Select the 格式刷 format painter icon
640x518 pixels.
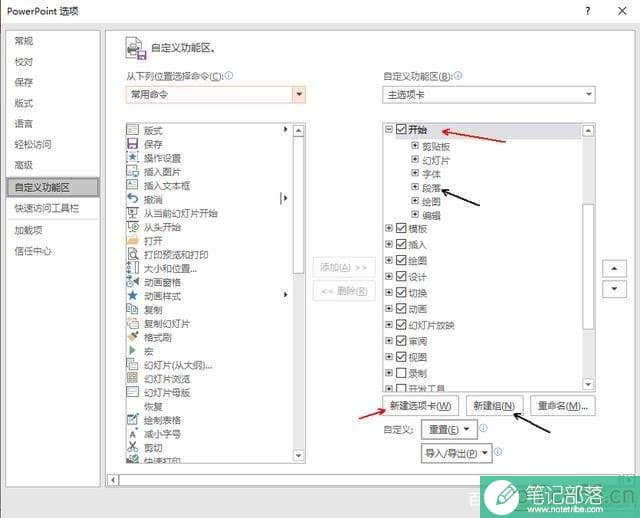pos(132,337)
